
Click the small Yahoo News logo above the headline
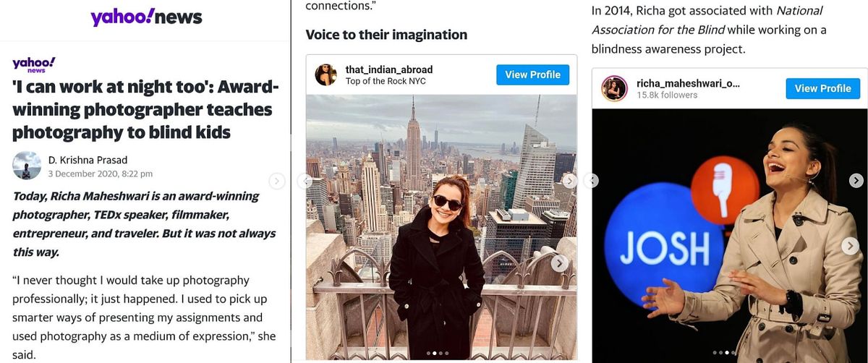click(33, 64)
